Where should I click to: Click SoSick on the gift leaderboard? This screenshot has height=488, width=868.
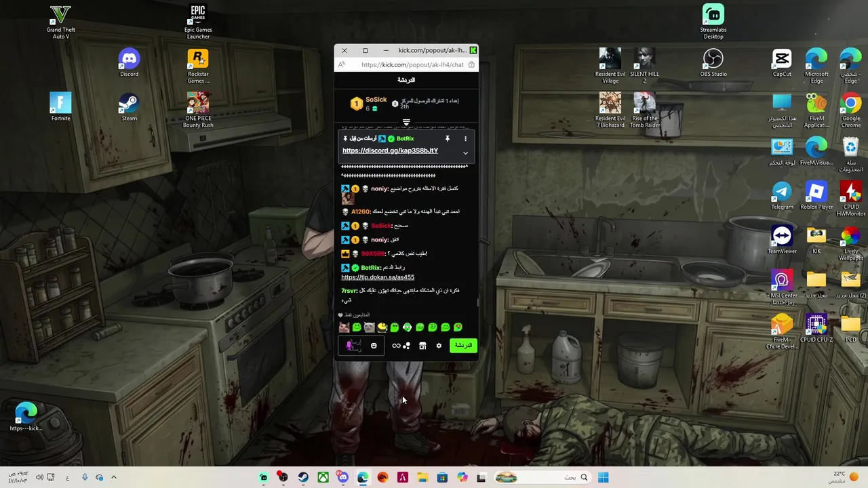click(376, 100)
